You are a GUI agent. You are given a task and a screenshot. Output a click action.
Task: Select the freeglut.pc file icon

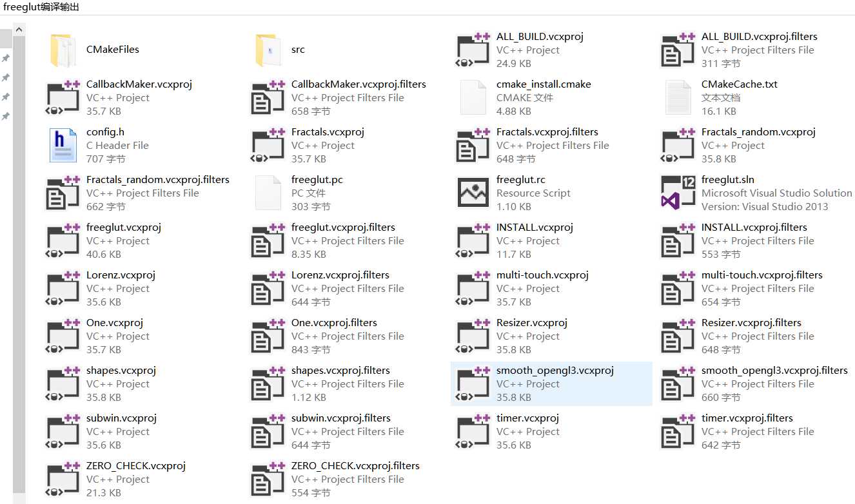coord(268,193)
